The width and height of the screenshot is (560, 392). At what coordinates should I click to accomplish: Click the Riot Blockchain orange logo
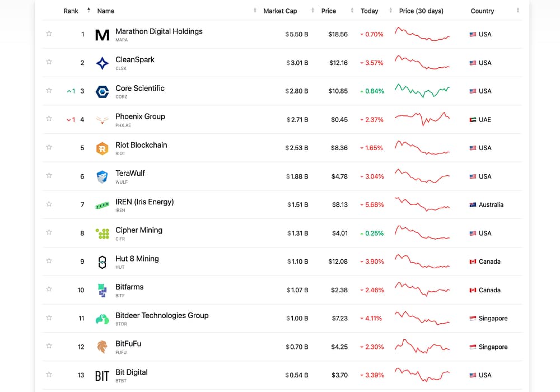click(102, 148)
